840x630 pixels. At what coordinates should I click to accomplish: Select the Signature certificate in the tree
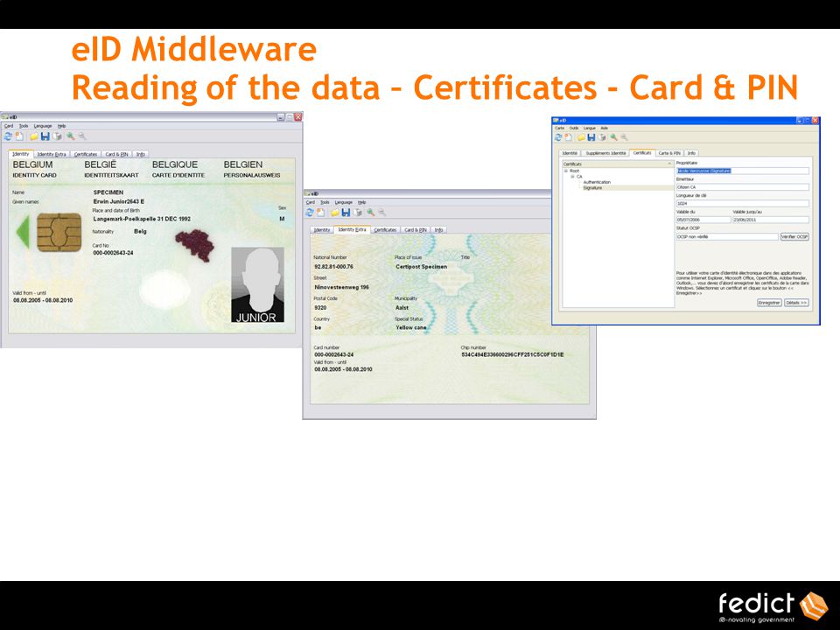coord(592,188)
